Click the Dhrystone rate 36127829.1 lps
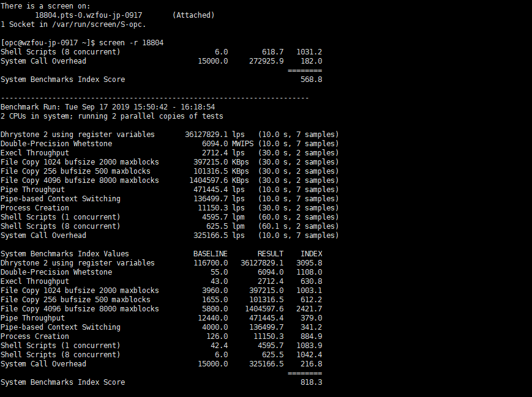Image resolution: width=532 pixels, height=397 pixels. click(214, 134)
